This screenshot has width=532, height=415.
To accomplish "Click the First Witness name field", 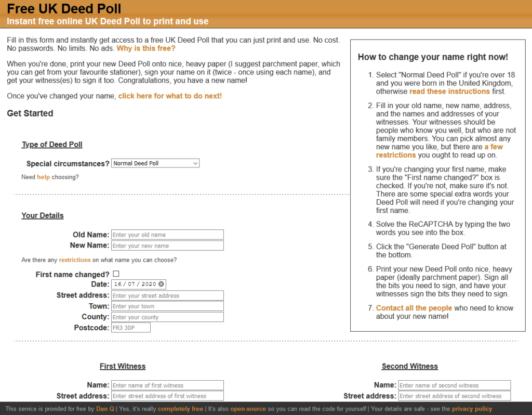I will tap(167, 385).
